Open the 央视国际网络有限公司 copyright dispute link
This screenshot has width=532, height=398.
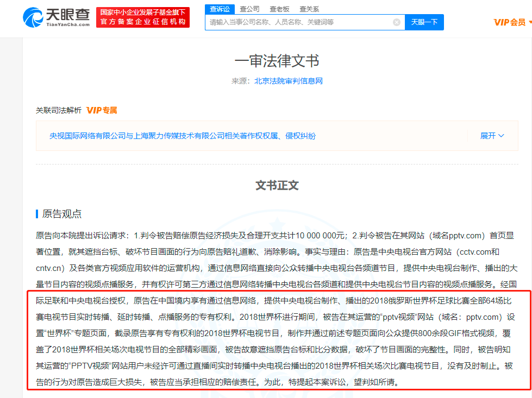click(183, 136)
